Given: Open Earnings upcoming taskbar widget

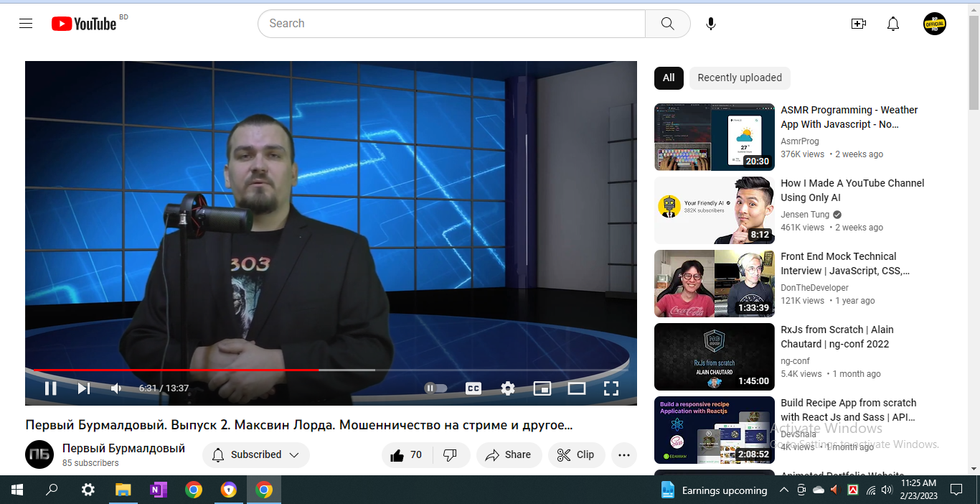Looking at the screenshot, I should click(x=715, y=490).
